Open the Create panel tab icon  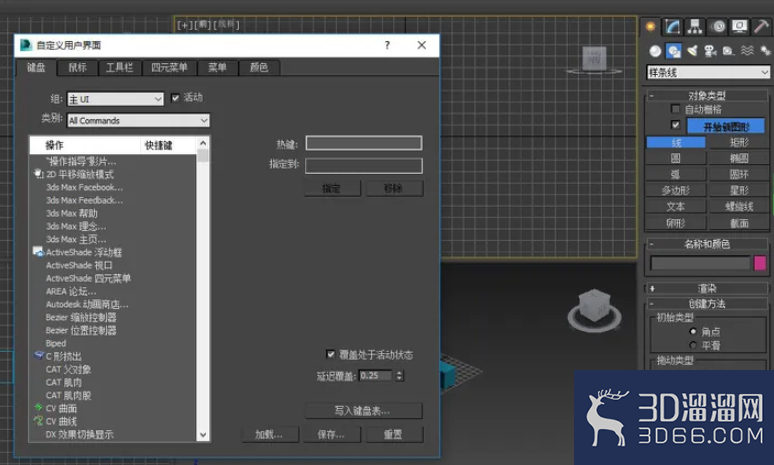651,26
